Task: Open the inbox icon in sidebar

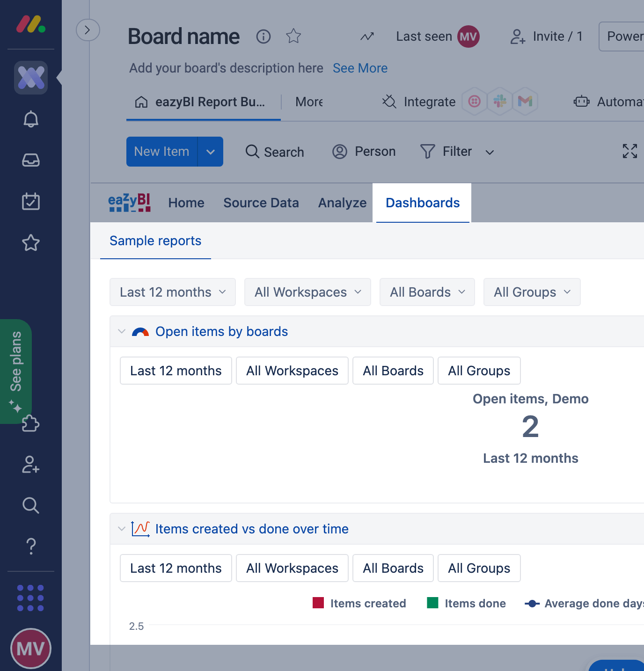Action: (x=31, y=160)
